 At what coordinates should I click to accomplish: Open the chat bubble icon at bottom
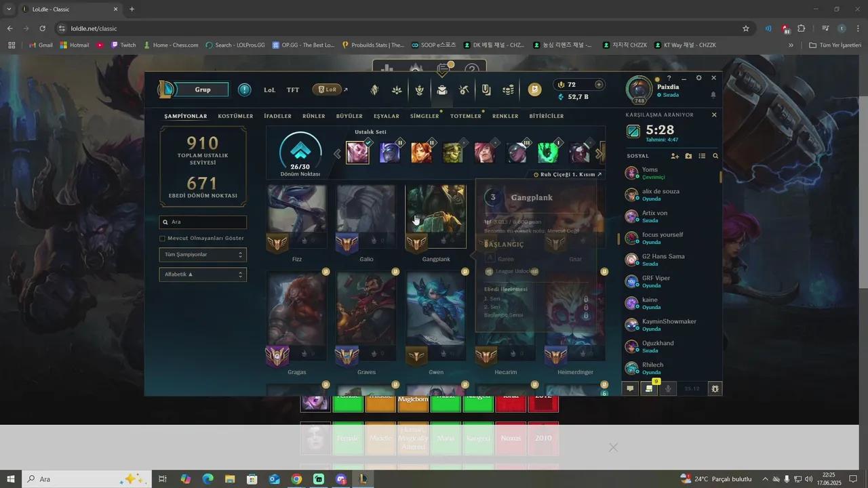point(630,388)
